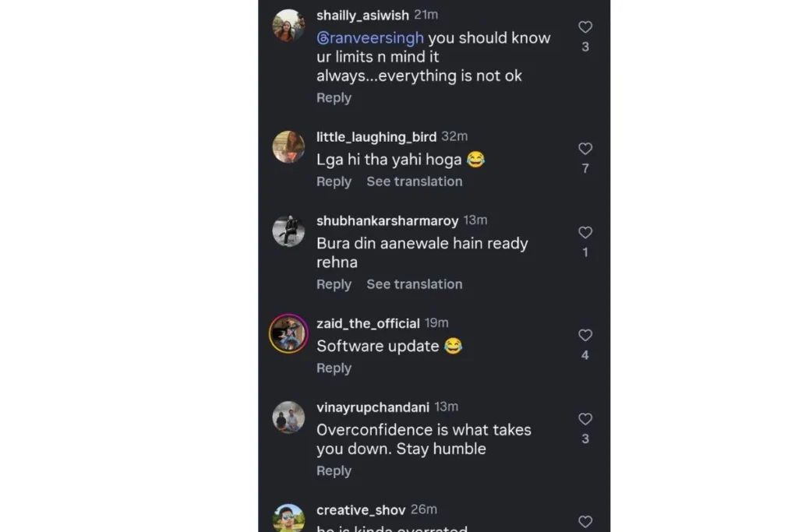Open shubhankarsharmaroy's profile avatar
The image size is (798, 532).
tap(288, 231)
